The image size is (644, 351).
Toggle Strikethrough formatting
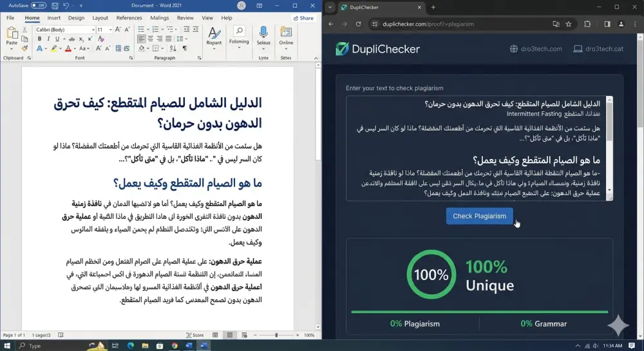point(72,39)
